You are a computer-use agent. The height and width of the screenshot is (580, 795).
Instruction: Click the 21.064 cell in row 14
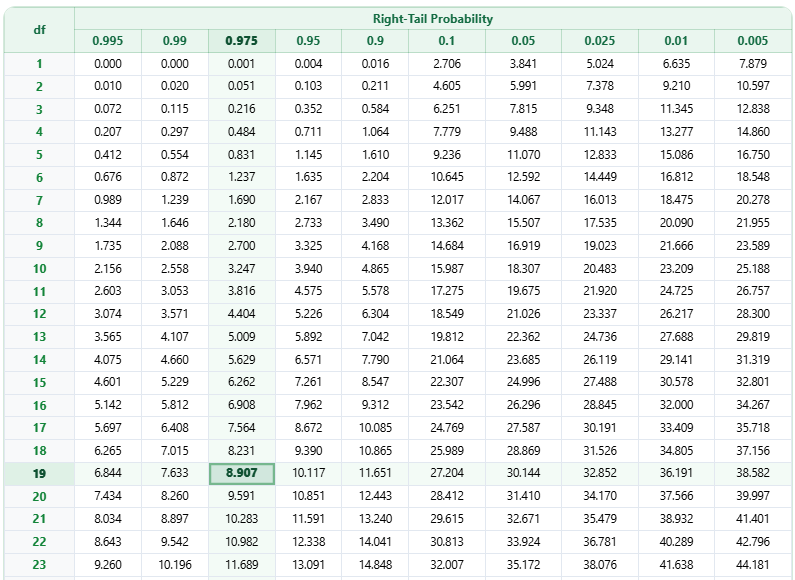447,359
